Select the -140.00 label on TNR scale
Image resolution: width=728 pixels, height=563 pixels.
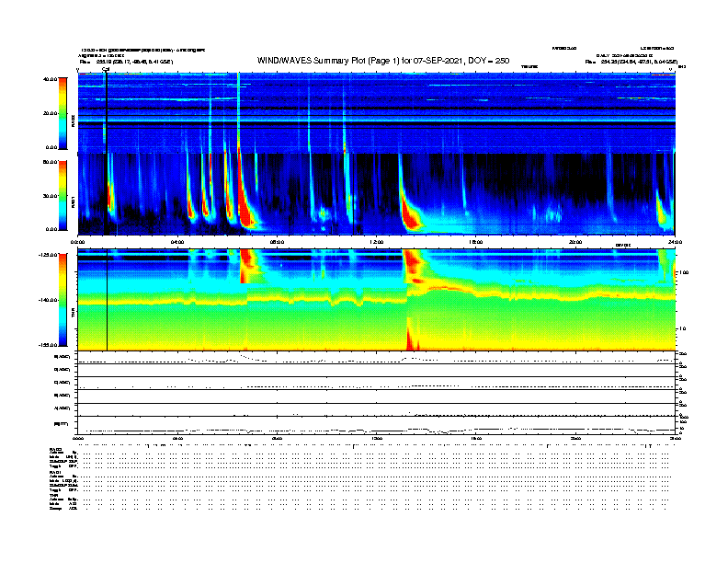pyautogui.click(x=48, y=300)
